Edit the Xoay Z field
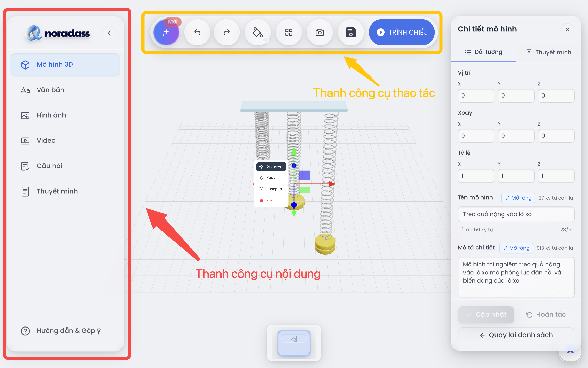The height and width of the screenshot is (368, 588). coord(556,136)
